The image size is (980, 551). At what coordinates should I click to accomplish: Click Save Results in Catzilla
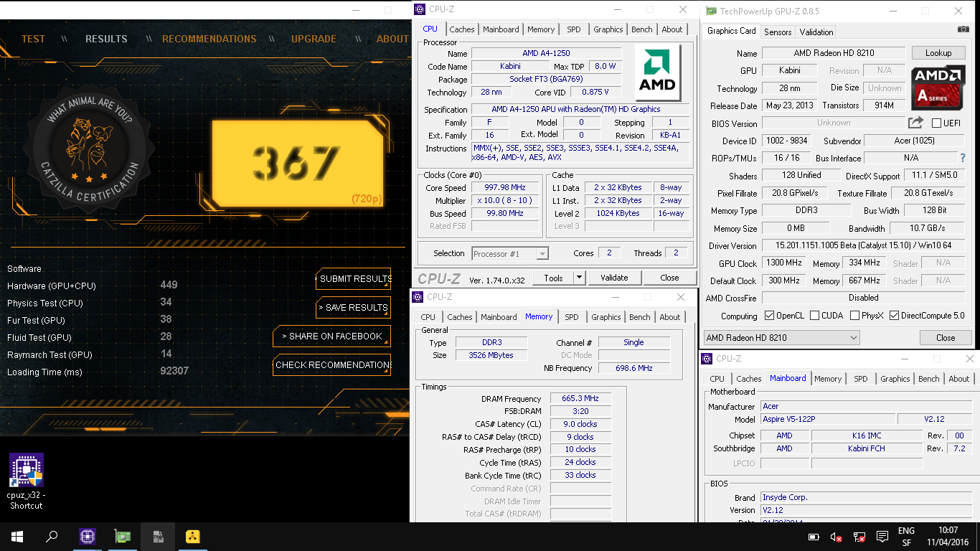point(354,308)
